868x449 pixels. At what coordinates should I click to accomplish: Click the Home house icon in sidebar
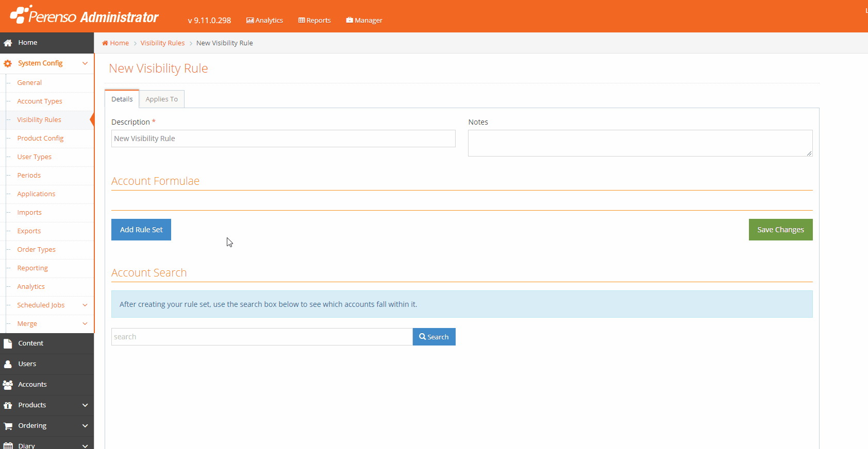tap(8, 43)
